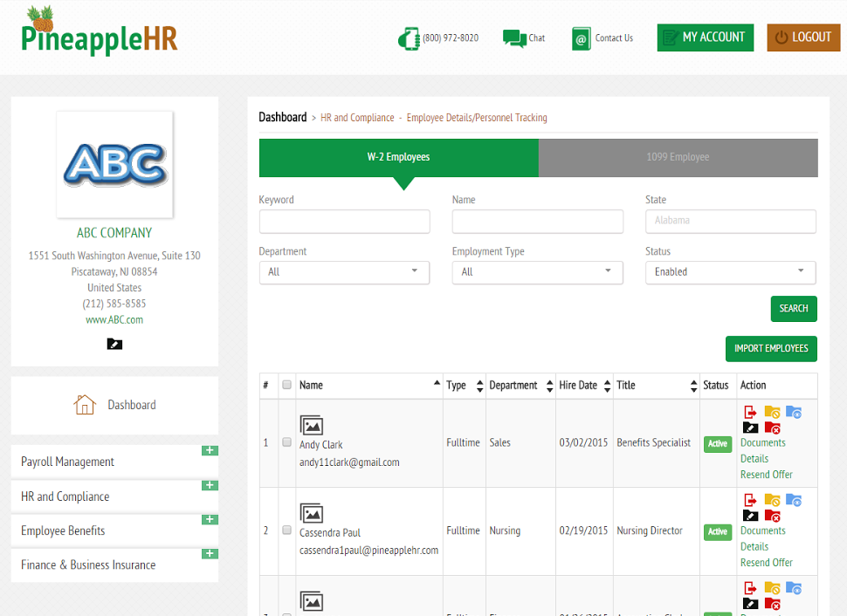Click the blue eye-folder icon for Andy Clark

click(794, 413)
